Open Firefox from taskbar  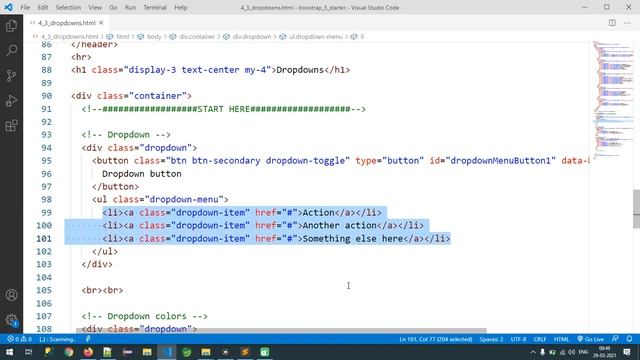click(x=88, y=352)
